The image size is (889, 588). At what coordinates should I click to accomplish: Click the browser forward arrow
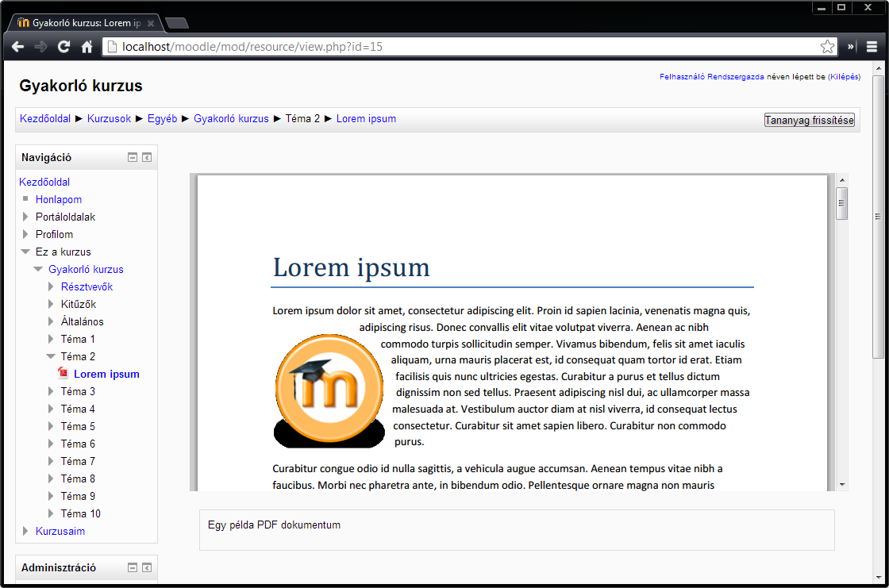pos(40,47)
